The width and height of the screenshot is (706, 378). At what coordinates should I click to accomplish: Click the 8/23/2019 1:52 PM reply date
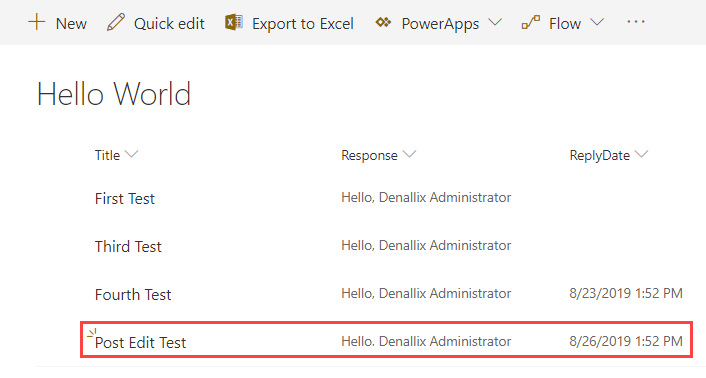click(626, 293)
